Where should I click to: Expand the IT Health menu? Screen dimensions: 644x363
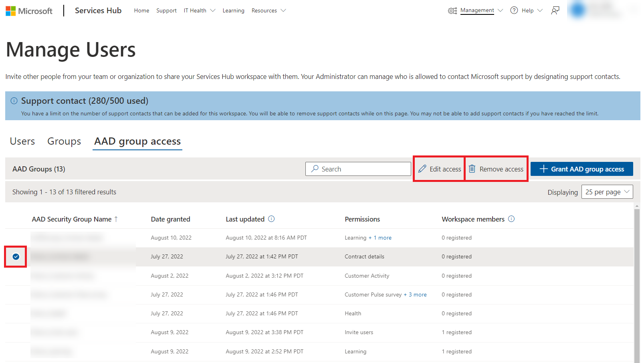[x=200, y=10]
